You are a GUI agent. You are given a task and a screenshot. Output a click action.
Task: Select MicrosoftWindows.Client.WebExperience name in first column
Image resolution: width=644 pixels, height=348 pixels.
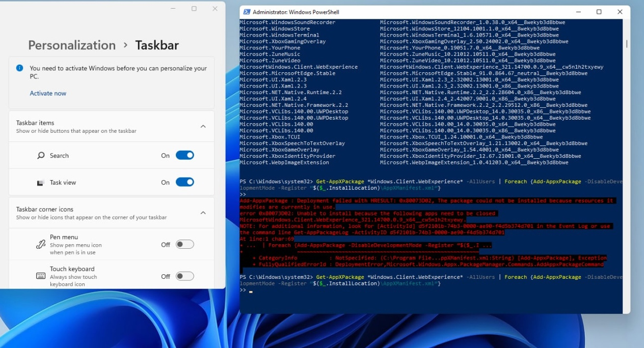click(x=299, y=67)
